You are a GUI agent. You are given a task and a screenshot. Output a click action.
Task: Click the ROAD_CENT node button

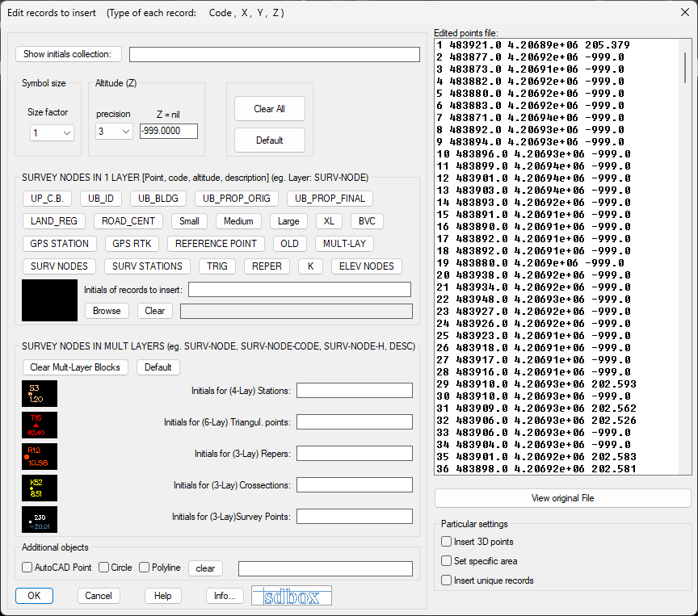[x=128, y=221]
